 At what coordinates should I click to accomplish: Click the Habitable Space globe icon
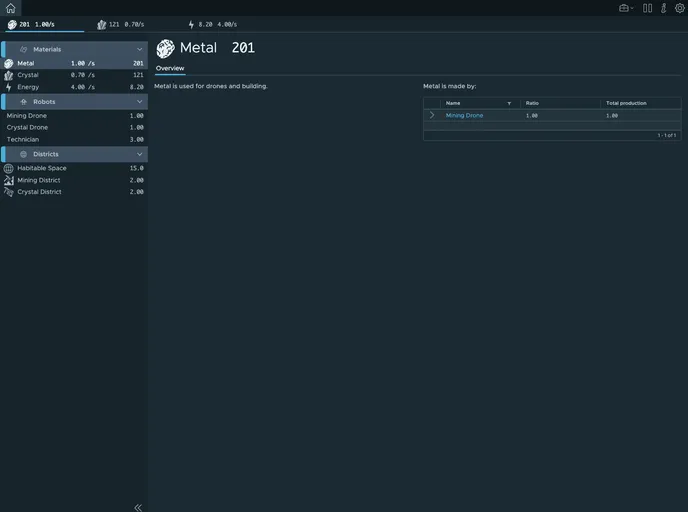(x=8, y=168)
